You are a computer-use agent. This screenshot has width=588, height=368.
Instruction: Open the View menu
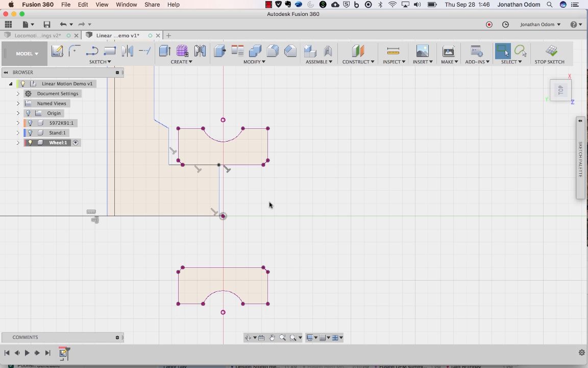coord(102,5)
